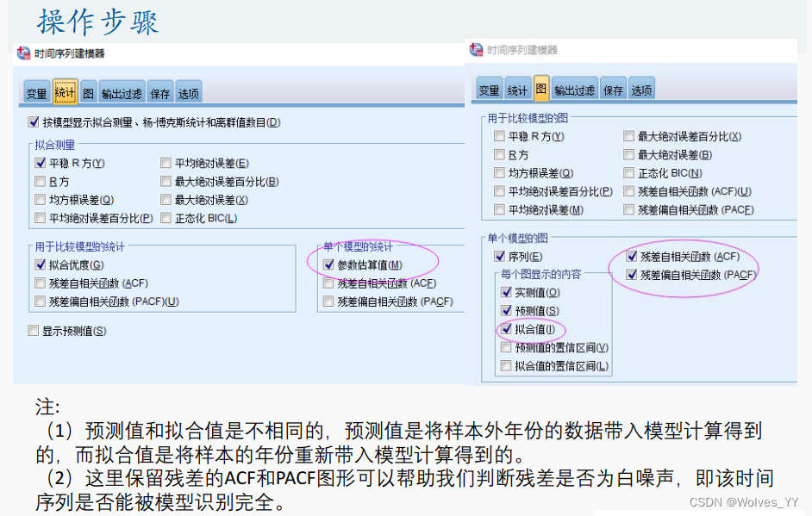Image resolution: width=812 pixels, height=516 pixels.
Task: Enable 最大绝对误差(B) in 用于比较模型的图
Action: 628,155
